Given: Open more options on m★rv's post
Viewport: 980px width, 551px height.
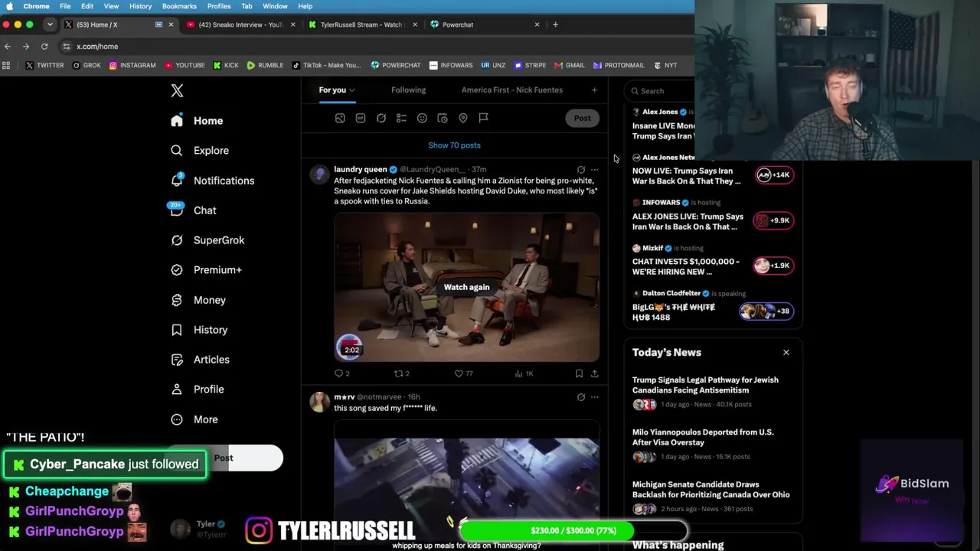Looking at the screenshot, I should pos(595,397).
